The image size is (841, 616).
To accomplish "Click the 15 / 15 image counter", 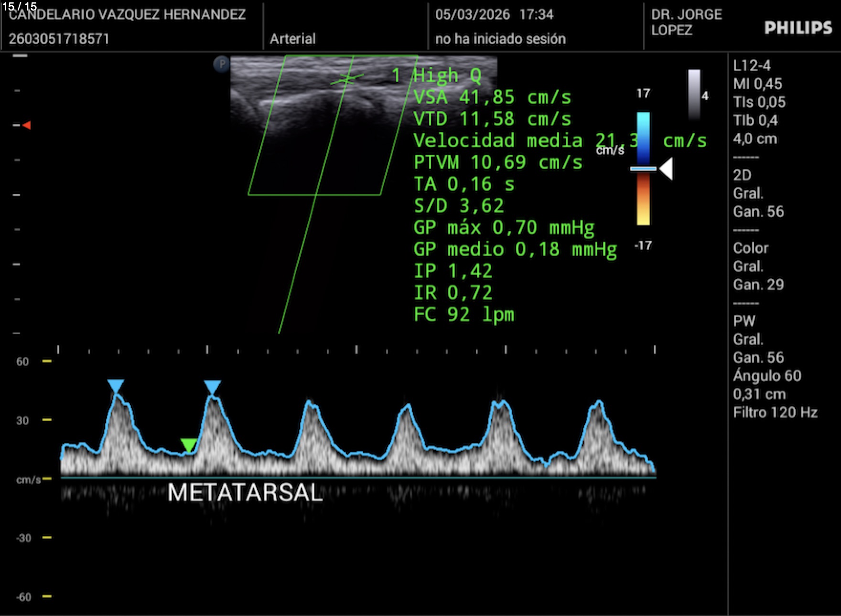I will coord(20,6).
